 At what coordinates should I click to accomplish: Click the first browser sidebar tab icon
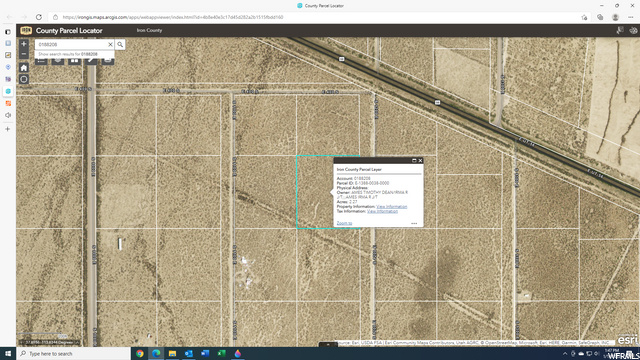point(8,31)
